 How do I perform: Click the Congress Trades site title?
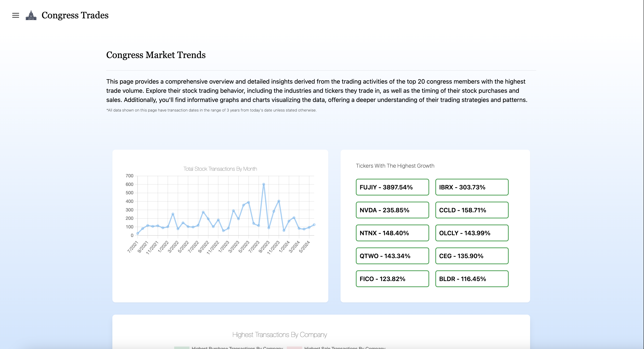pos(75,15)
